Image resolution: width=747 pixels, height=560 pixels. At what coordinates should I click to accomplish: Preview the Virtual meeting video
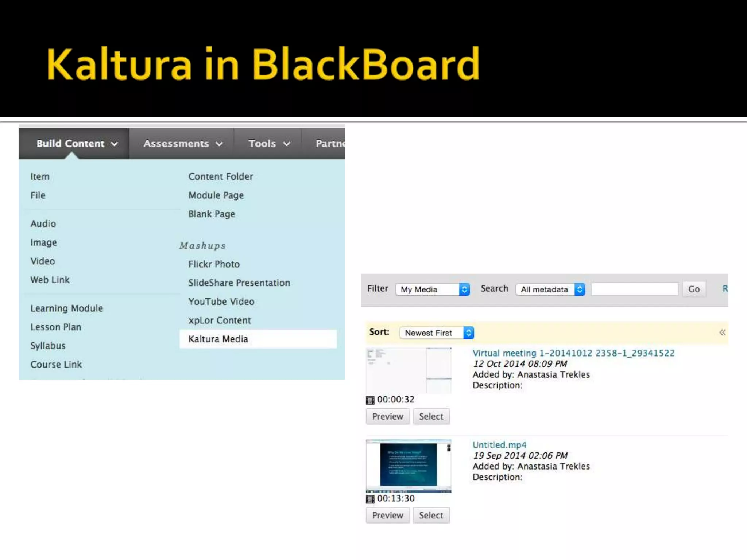pyautogui.click(x=387, y=417)
